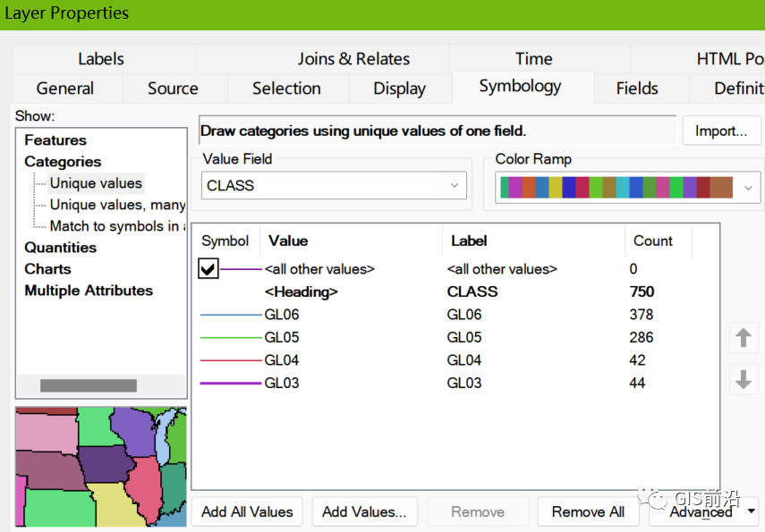Switch to the Selection tab

point(286,89)
